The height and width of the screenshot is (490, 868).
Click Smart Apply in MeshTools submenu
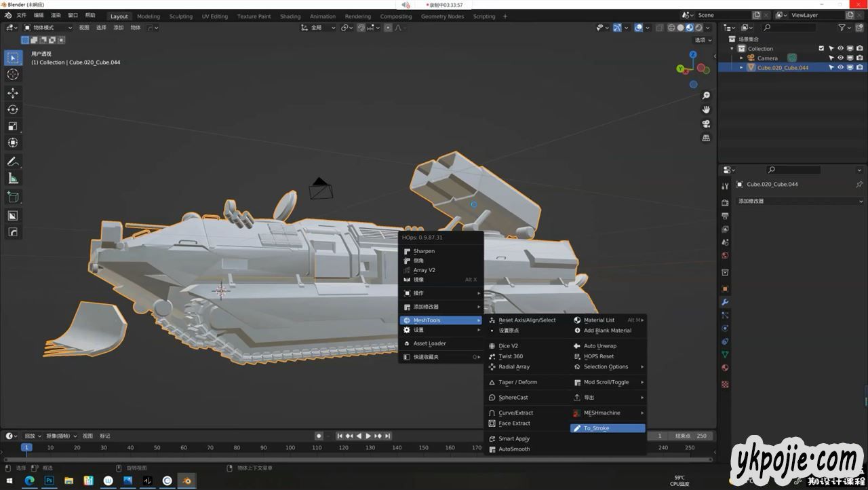pos(514,438)
